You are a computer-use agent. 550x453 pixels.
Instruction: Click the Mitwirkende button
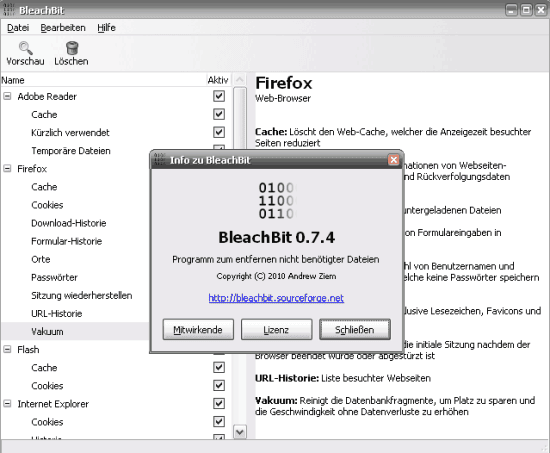(198, 329)
